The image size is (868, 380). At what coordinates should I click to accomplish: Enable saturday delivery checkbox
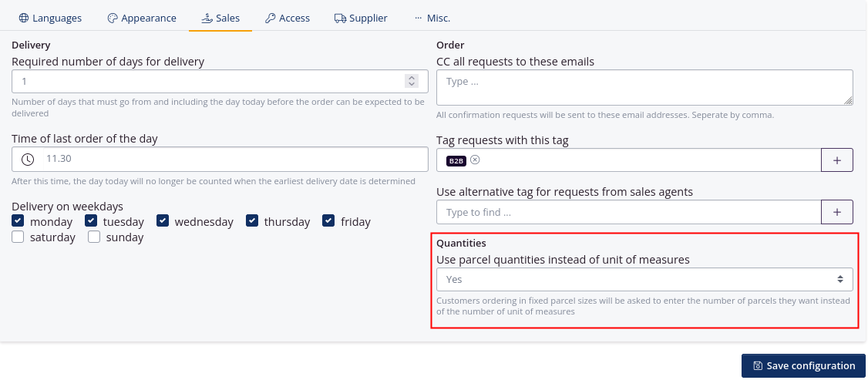point(19,237)
